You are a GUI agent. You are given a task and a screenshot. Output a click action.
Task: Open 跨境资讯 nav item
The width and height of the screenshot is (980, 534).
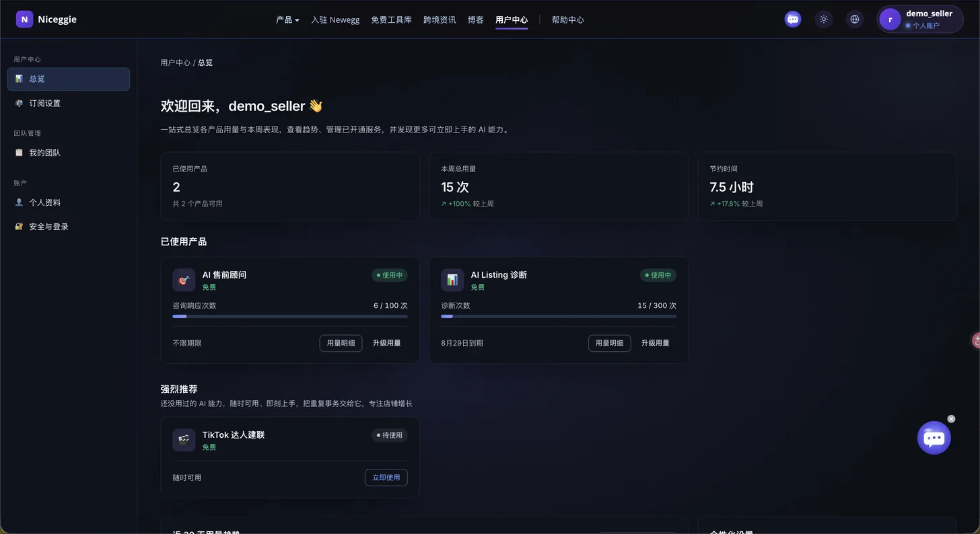[440, 20]
